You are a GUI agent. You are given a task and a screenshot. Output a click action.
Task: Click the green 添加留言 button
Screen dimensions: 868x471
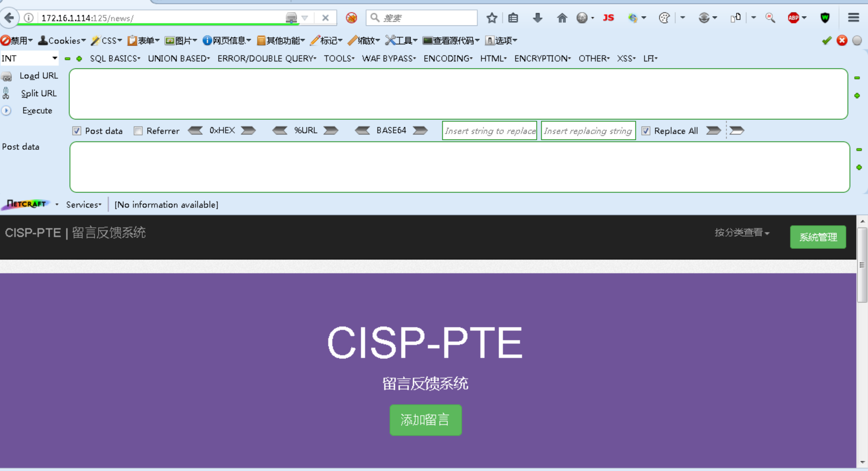coord(425,420)
